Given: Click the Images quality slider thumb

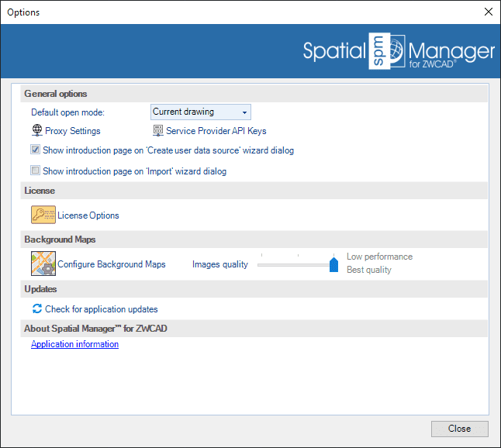Looking at the screenshot, I should click(x=334, y=265).
